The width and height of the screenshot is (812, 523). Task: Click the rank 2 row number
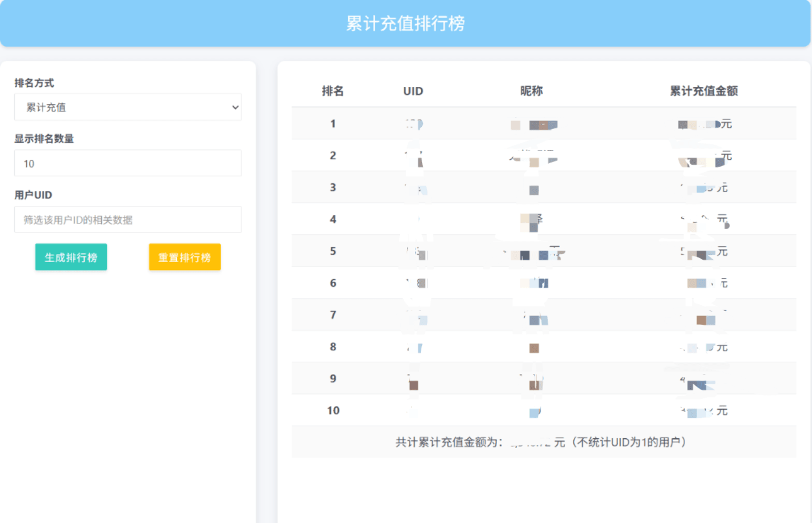point(333,156)
